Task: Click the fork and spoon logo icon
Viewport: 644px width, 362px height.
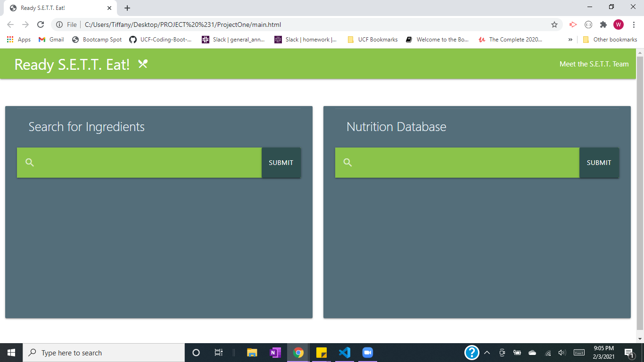Action: [x=143, y=64]
